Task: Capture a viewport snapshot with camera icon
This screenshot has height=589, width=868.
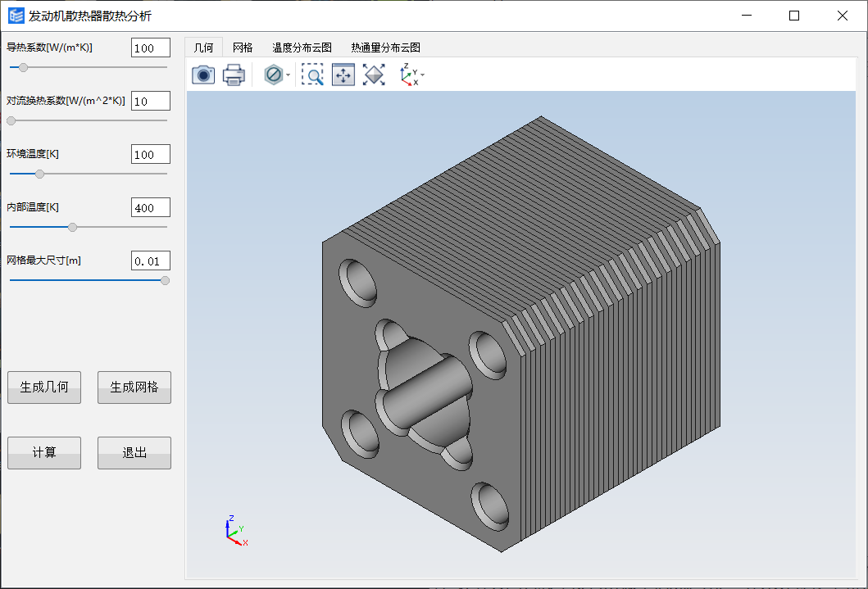Action: click(x=203, y=74)
